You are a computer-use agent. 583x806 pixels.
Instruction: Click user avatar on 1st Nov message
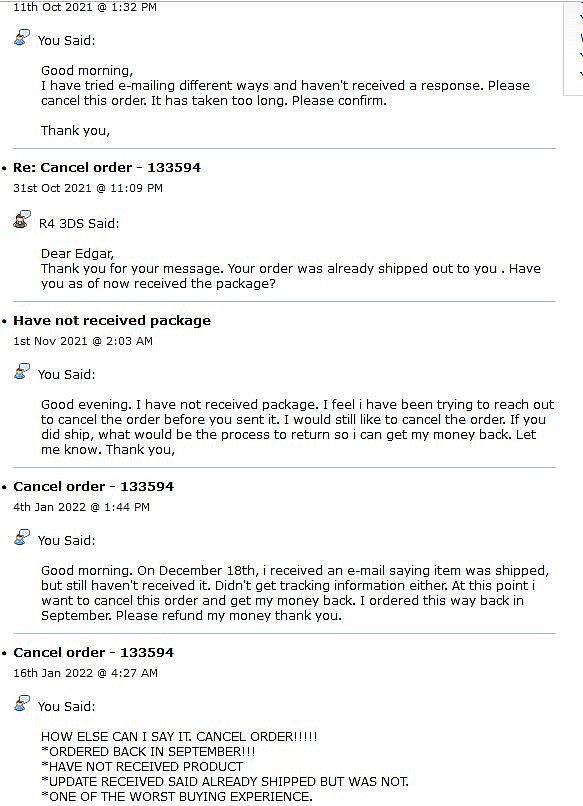(22, 372)
